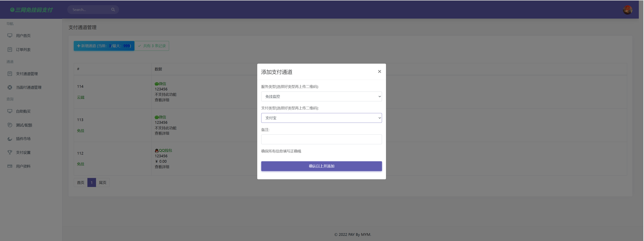Image resolution: width=644 pixels, height=241 pixels.
Task: Click the 插件市场 sidebar icon
Action: (x=10, y=139)
